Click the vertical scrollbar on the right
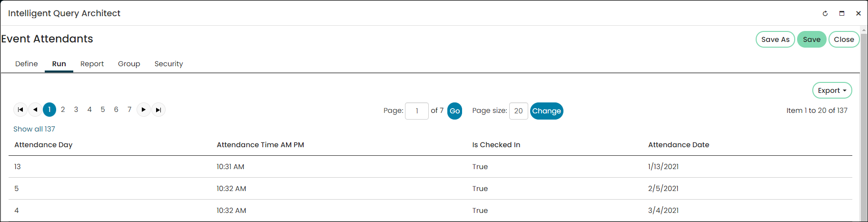The height and width of the screenshot is (222, 868). 864,124
